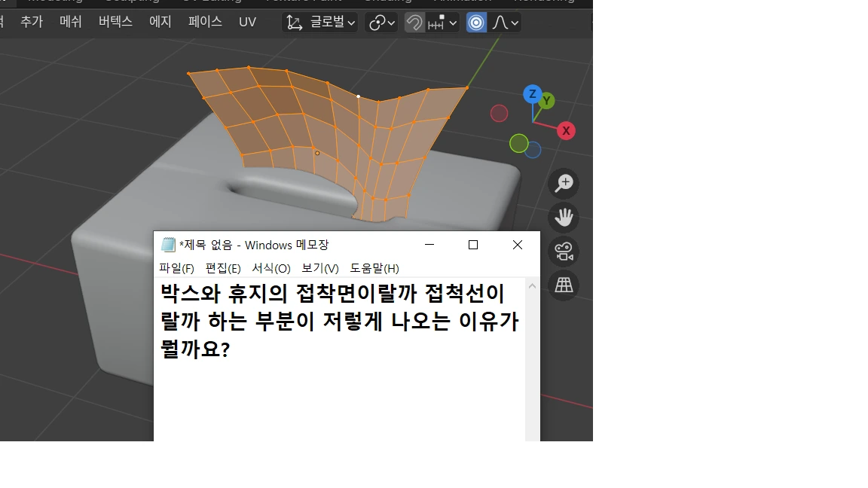Viewport: 868px width, 488px height.
Task: Open the proportional falloff dropdown chevron
Action: [515, 23]
